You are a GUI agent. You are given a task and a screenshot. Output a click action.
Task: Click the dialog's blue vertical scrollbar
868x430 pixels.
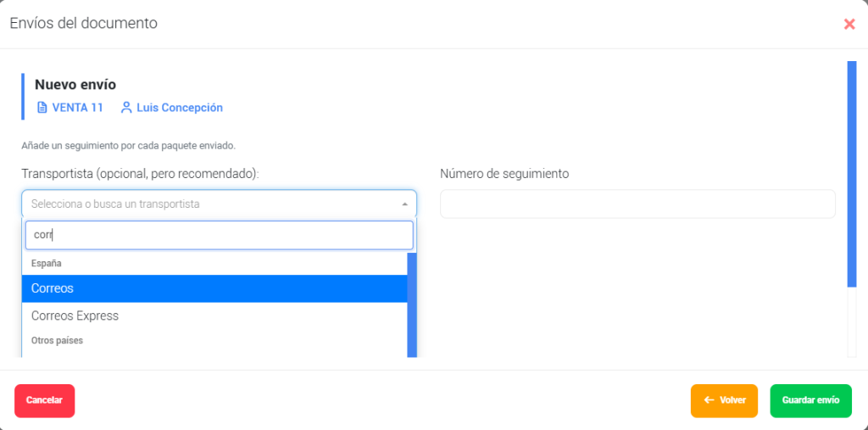[852, 174]
